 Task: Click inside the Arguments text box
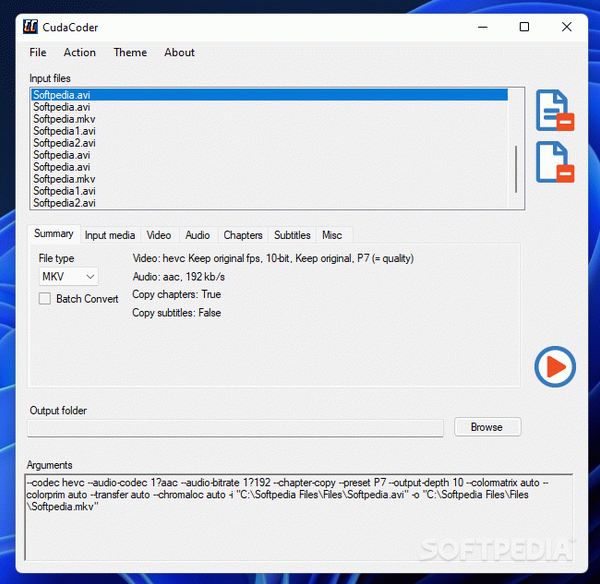pos(298,517)
